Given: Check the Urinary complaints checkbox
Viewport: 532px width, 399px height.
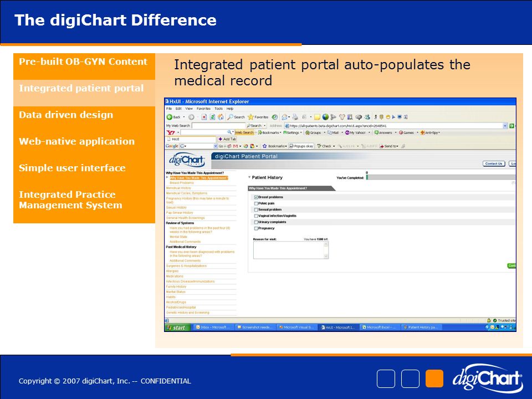Looking at the screenshot, I should (256, 222).
